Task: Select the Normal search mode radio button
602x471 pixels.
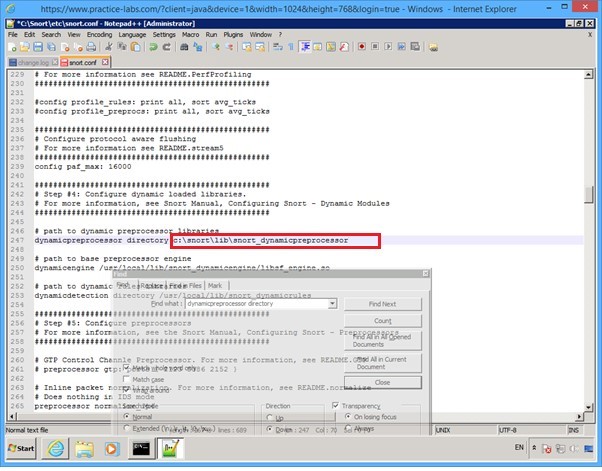Action: tap(126, 416)
